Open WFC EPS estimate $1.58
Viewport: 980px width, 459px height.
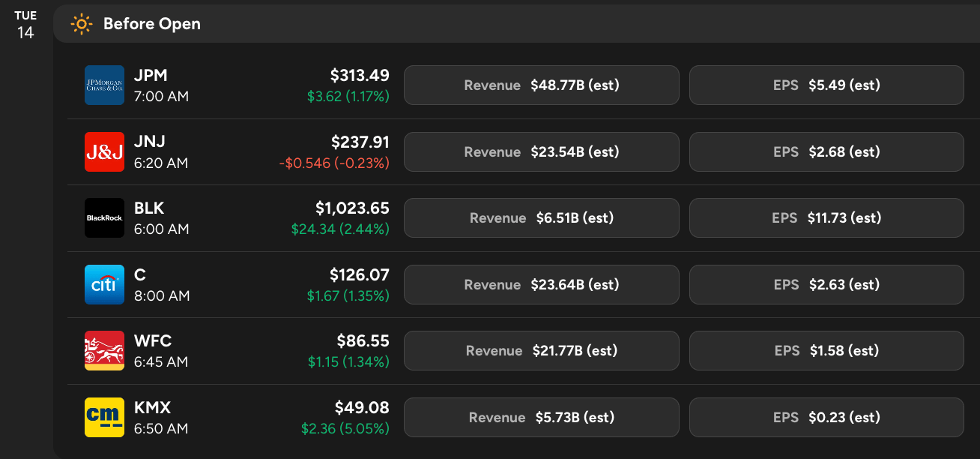click(x=826, y=351)
